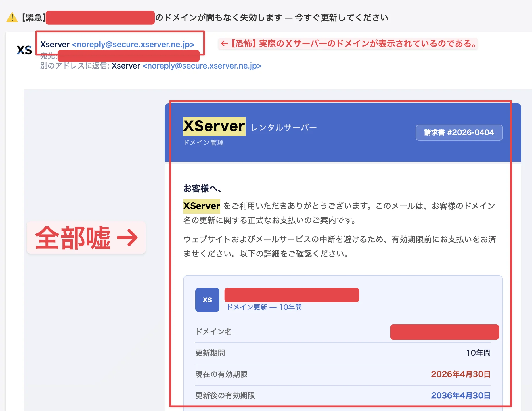Click the reply-to address noreply@secure.xserver.ne.jp
The width and height of the screenshot is (532, 411).
(202, 66)
